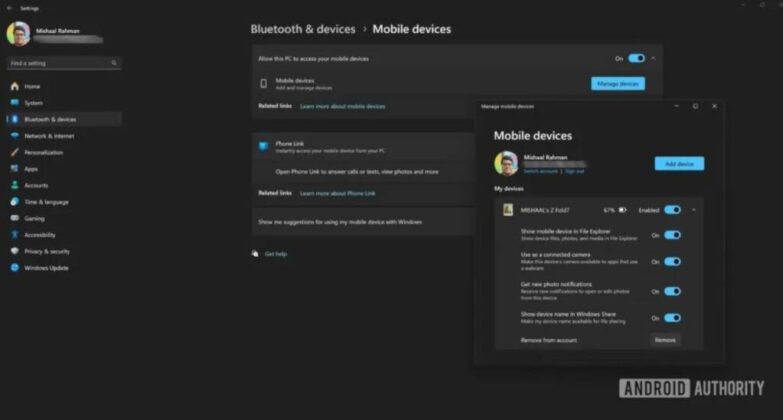Open Privacy & security settings

pos(64,251)
